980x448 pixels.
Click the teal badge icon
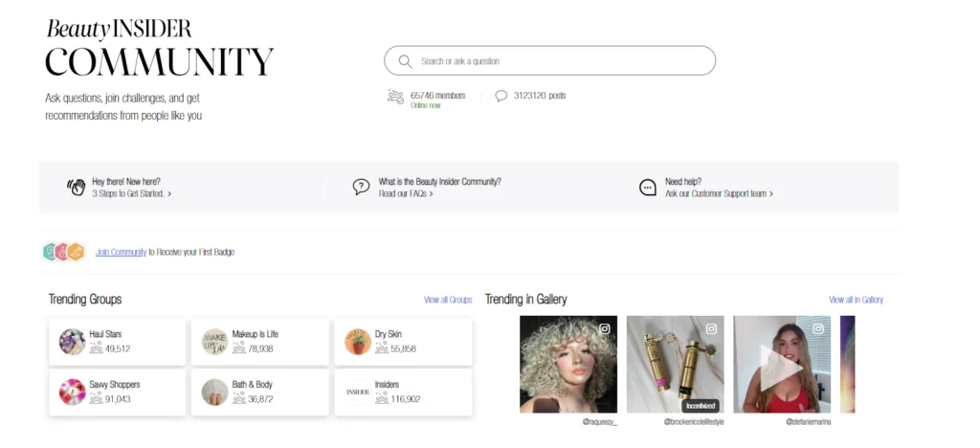coord(50,252)
